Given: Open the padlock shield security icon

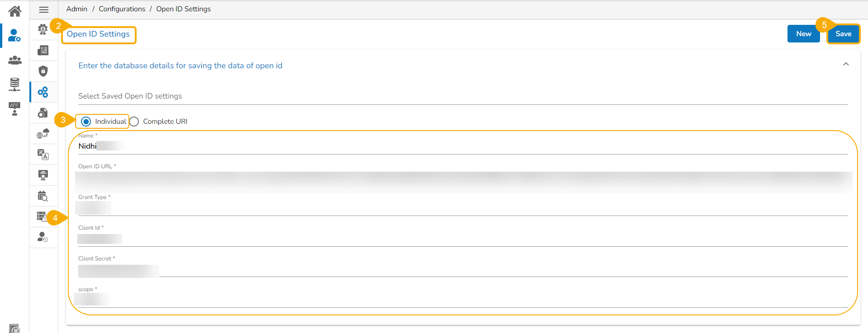Looking at the screenshot, I should pyautogui.click(x=43, y=71).
